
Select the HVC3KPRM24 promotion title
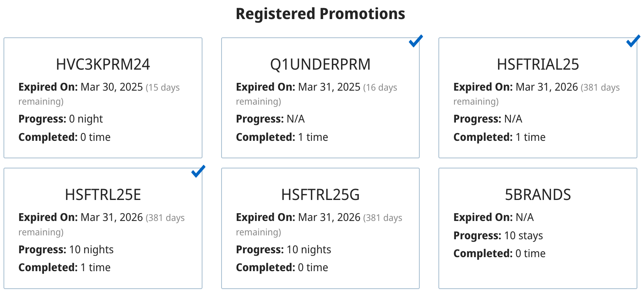pyautogui.click(x=103, y=65)
